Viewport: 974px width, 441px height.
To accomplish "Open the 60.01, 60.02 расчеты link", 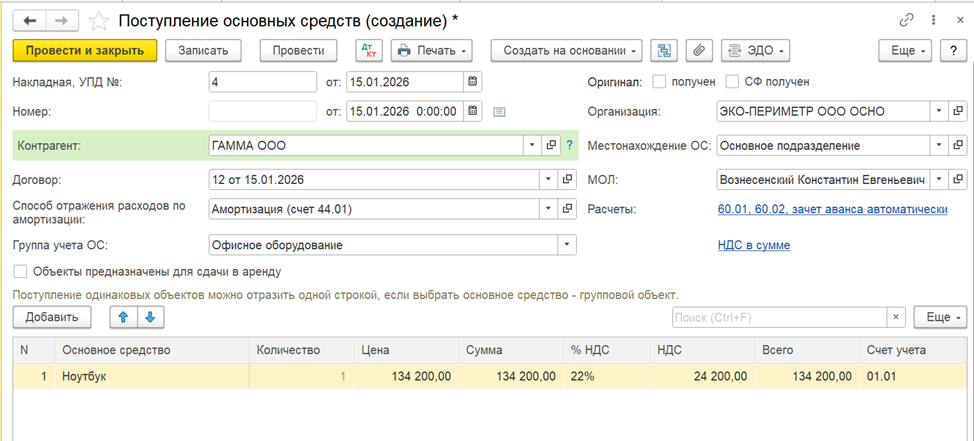I will 832,210.
